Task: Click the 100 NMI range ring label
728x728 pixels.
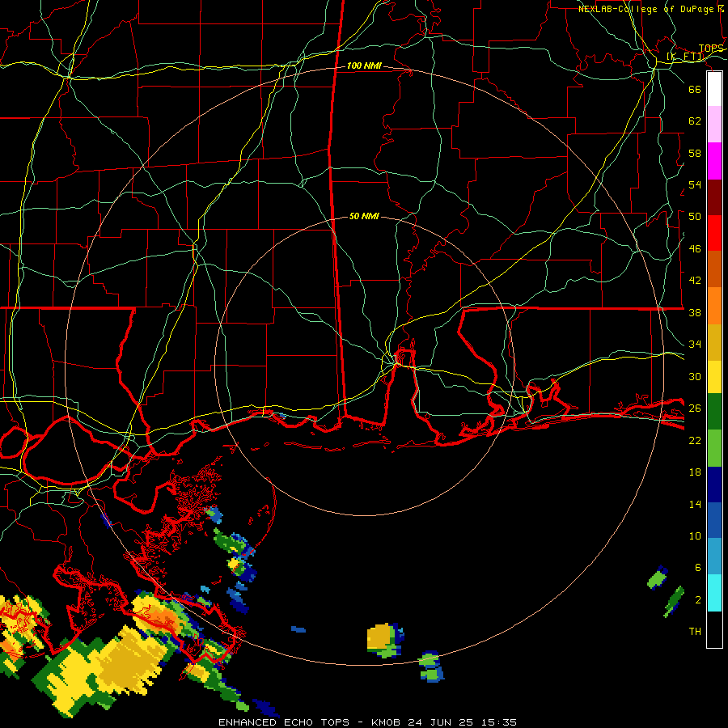Action: click(365, 66)
